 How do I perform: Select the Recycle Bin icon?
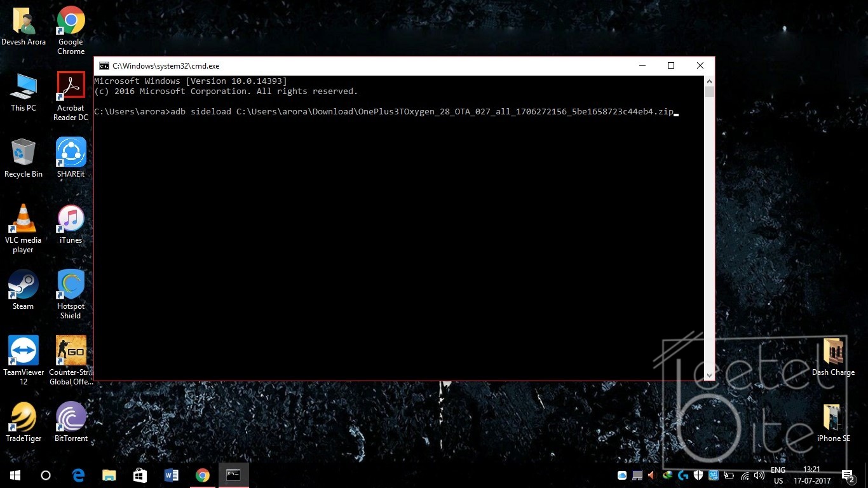point(24,152)
